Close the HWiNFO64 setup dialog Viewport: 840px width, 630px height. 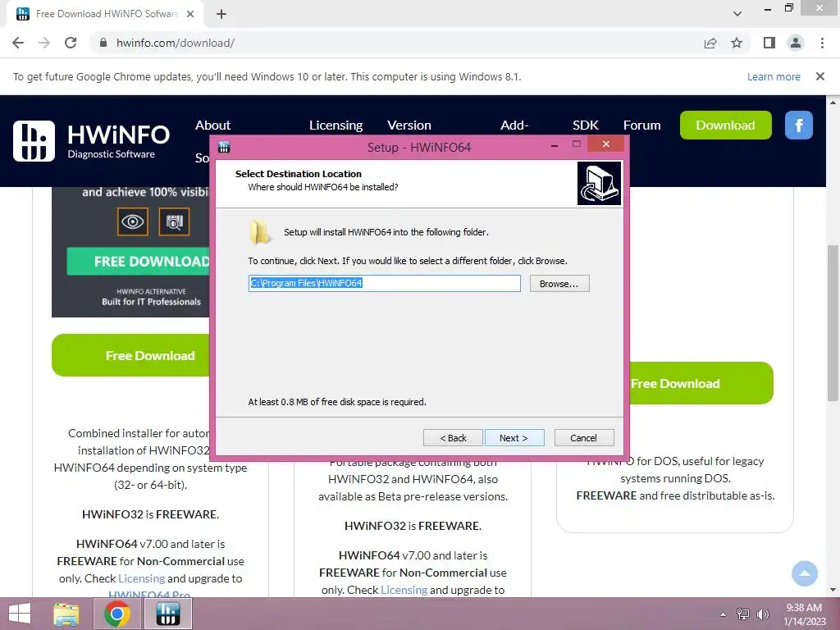coord(606,144)
